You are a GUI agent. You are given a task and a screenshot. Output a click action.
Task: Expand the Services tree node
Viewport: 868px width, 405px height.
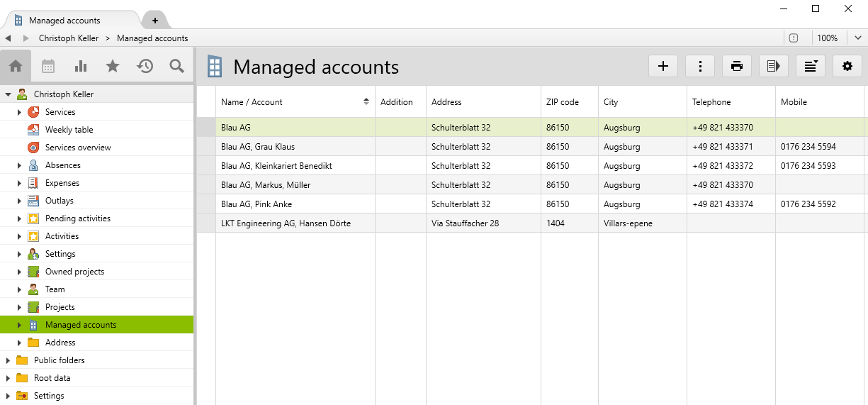(20, 112)
